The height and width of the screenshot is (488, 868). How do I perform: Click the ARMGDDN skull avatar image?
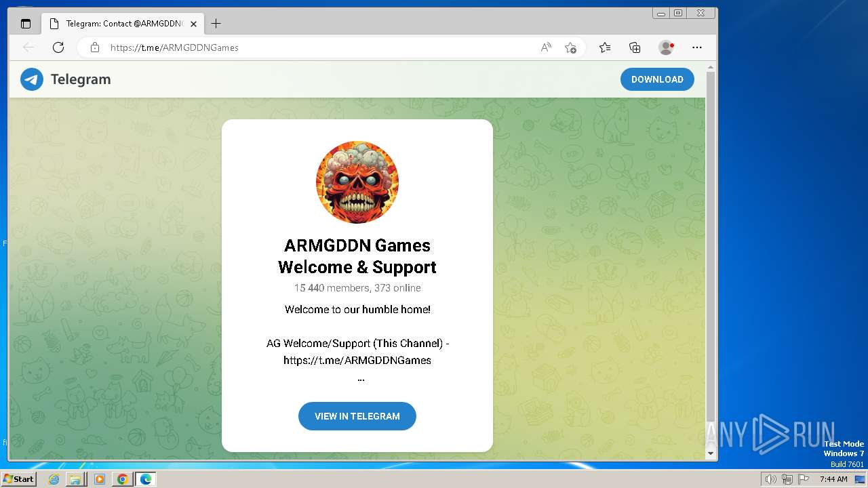[357, 182]
